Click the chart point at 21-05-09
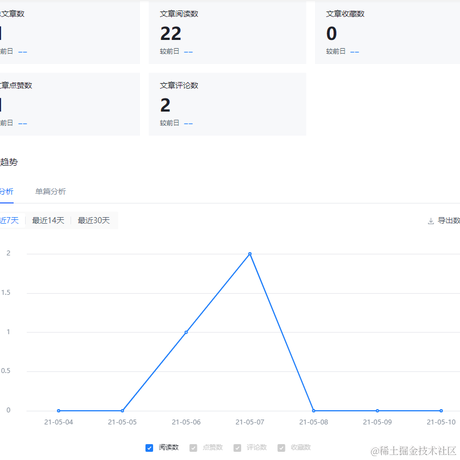The width and height of the screenshot is (460, 460). [x=377, y=411]
